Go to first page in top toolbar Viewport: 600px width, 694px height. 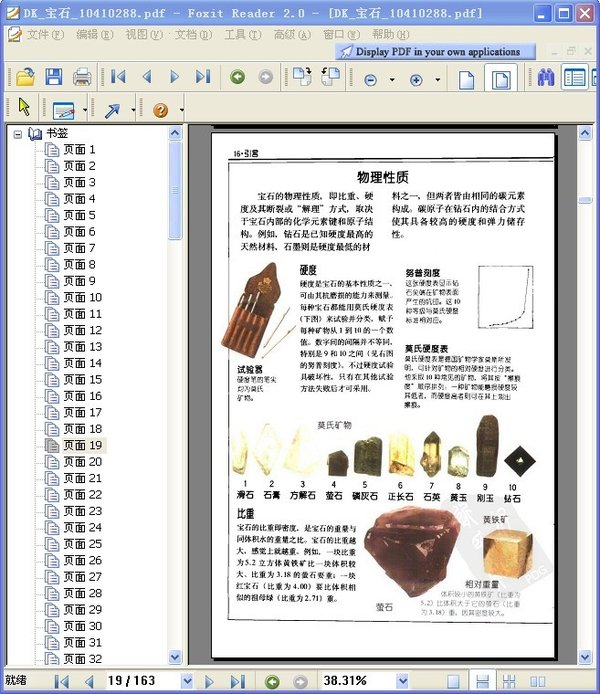(118, 78)
